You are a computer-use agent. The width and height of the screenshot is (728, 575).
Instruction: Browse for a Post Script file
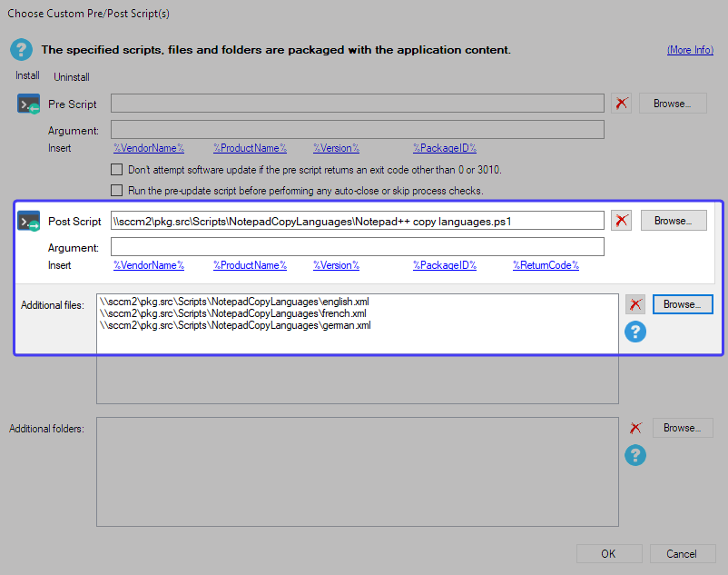[674, 220]
